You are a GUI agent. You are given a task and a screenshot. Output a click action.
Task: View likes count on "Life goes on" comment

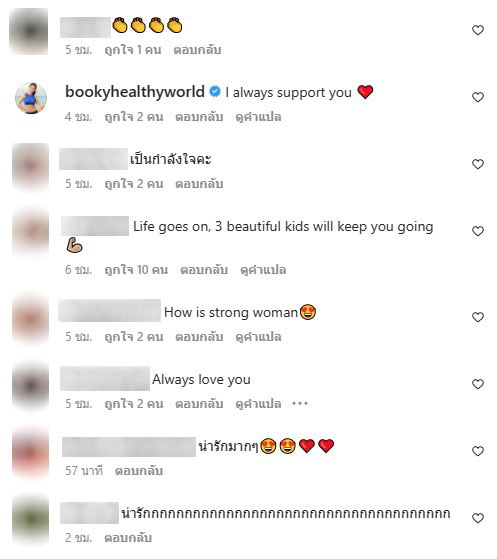(136, 270)
